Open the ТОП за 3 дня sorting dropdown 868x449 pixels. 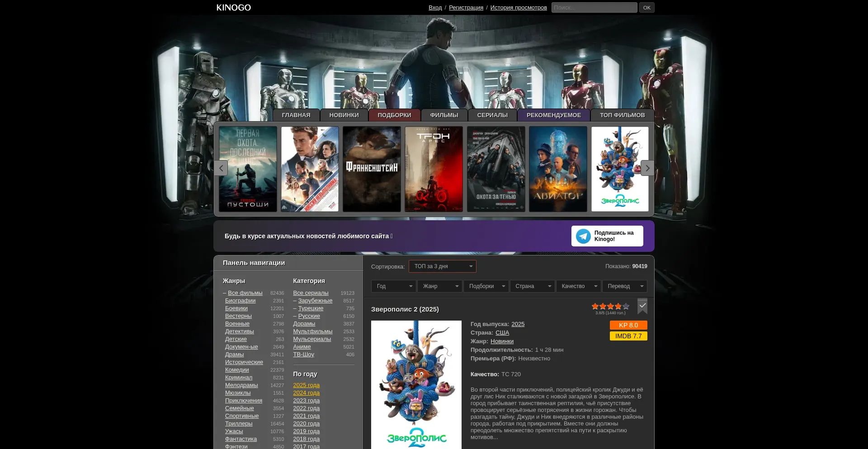[443, 266]
